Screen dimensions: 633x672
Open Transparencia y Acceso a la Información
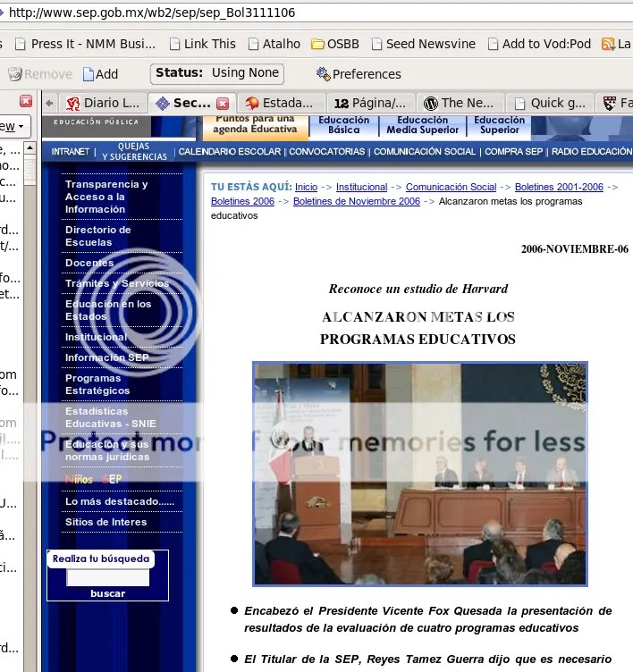[x=106, y=197]
